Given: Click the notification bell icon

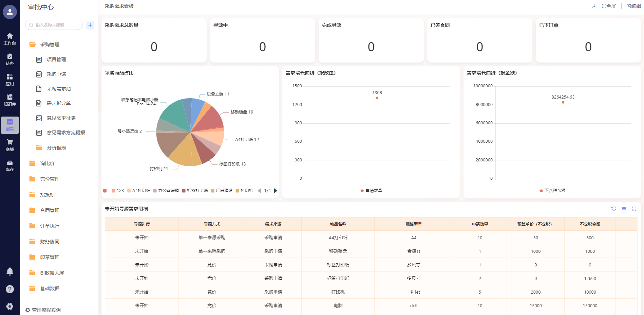Looking at the screenshot, I should tap(10, 271).
